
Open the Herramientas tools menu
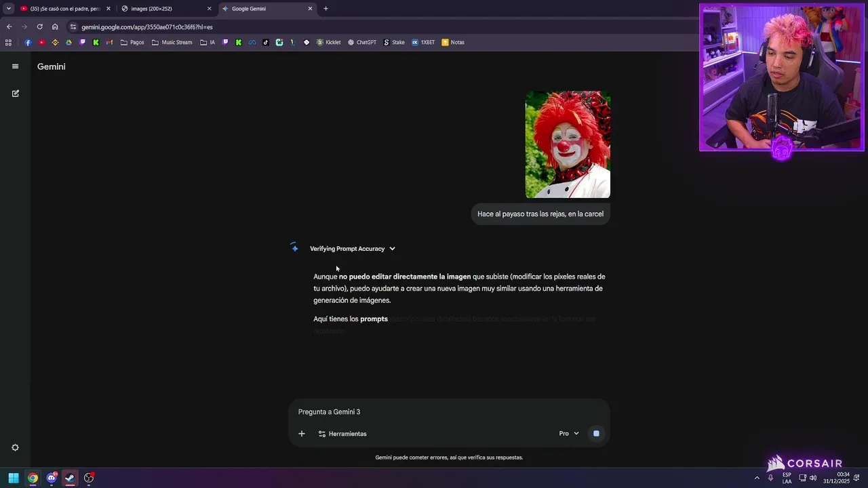pos(342,434)
